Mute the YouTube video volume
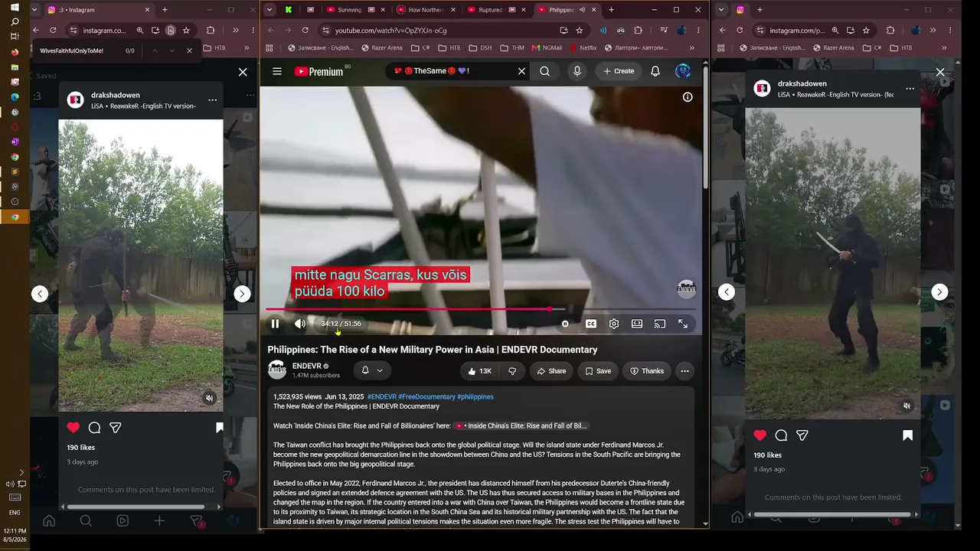980x551 pixels. [x=300, y=324]
